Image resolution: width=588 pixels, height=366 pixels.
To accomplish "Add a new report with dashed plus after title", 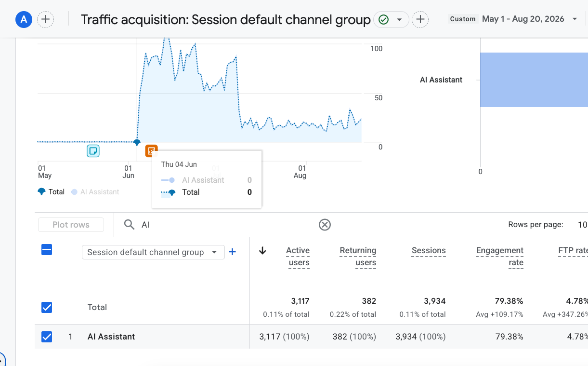I will click(420, 19).
